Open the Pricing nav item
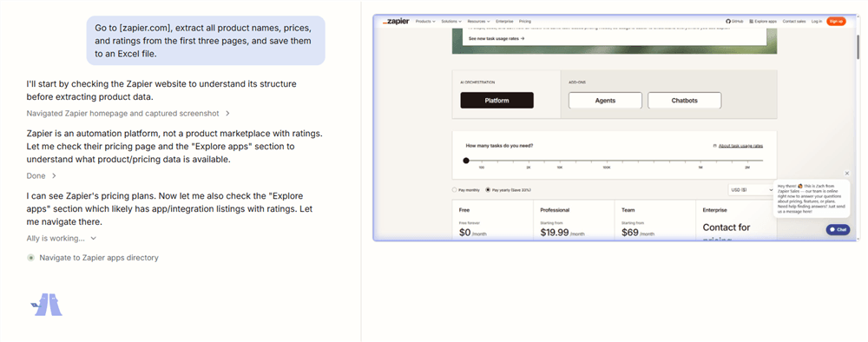The image size is (868, 342). (x=525, y=21)
